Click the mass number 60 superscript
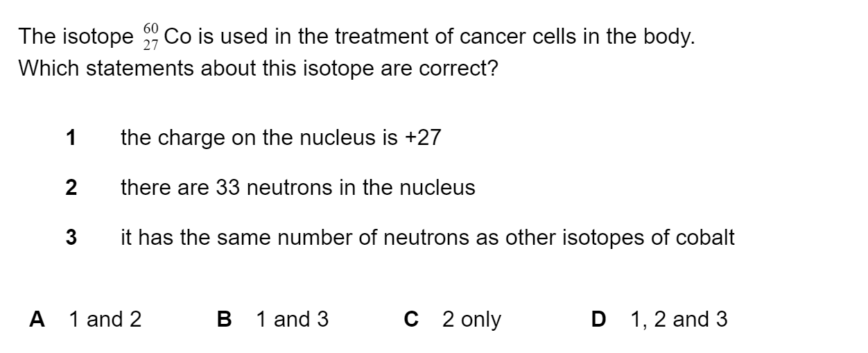The height and width of the screenshot is (353, 868). tap(151, 30)
